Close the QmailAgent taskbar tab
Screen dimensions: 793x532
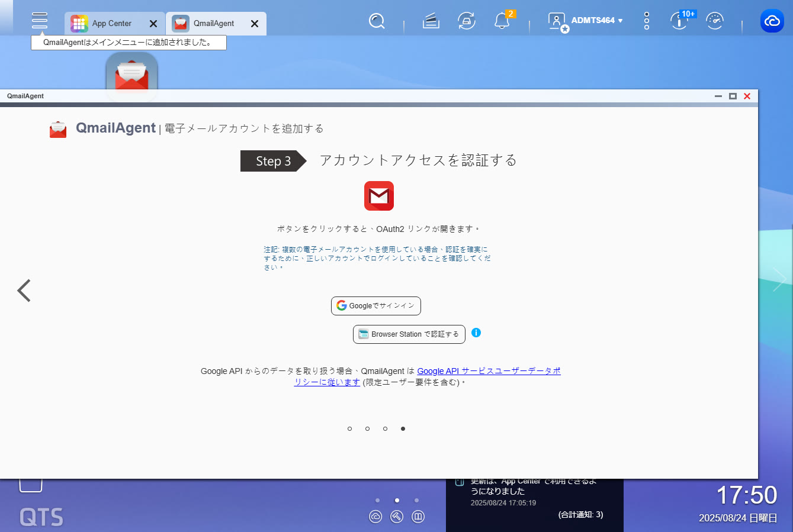click(x=255, y=24)
